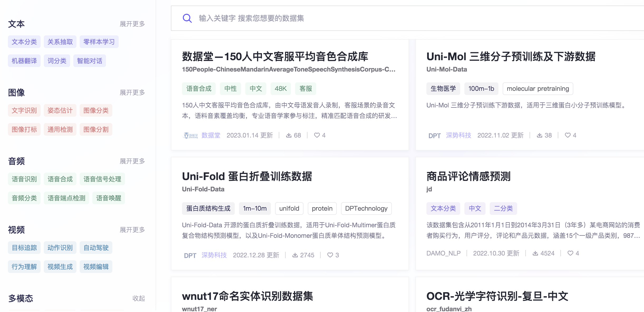Pick the 行为理解 video tag
The width and height of the screenshot is (644, 312).
click(x=24, y=267)
